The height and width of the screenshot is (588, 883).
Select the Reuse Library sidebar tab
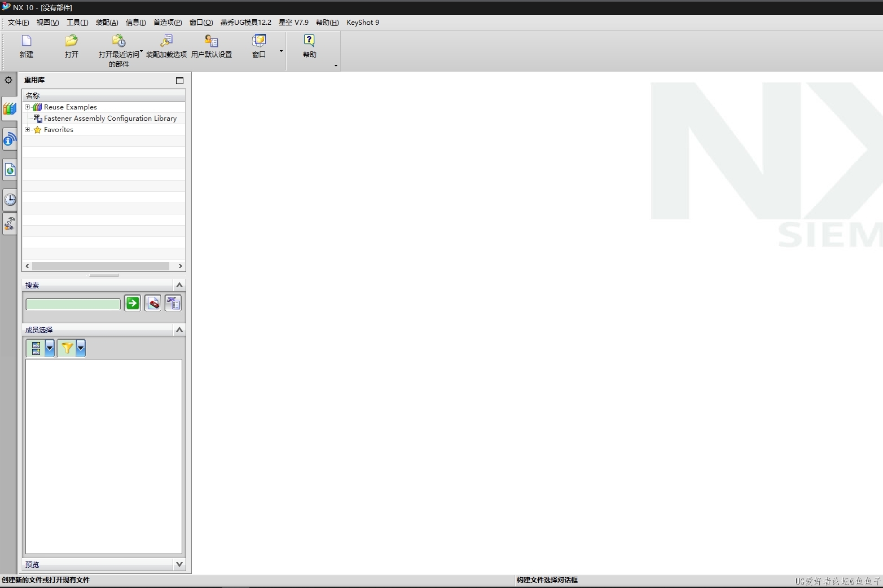point(10,108)
